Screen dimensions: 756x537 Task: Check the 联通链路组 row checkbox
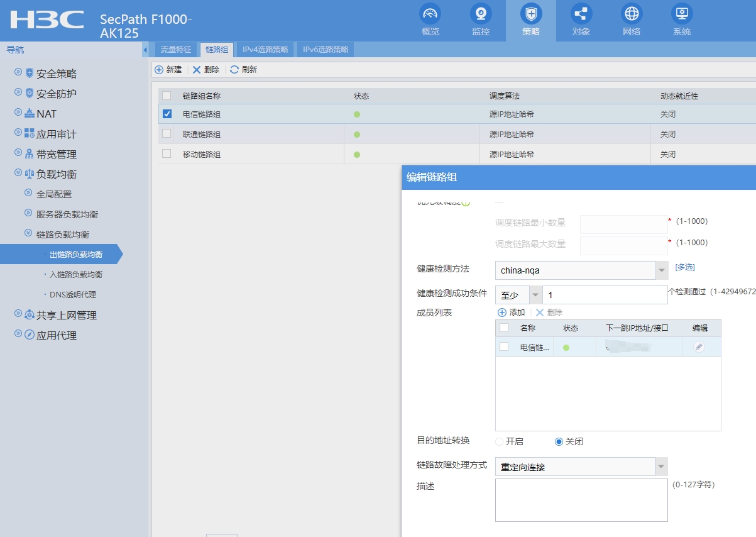click(167, 133)
